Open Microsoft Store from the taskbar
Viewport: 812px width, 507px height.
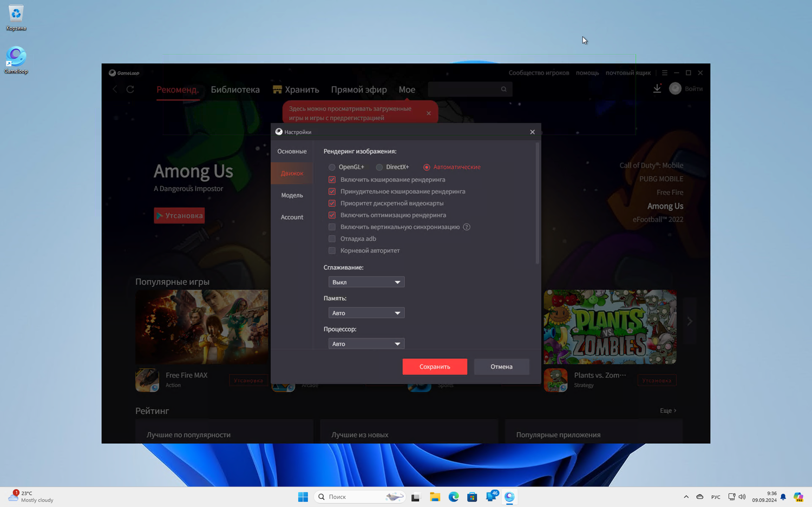pyautogui.click(x=472, y=497)
